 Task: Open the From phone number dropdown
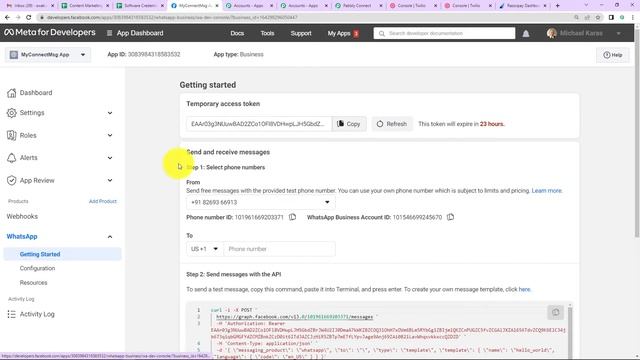click(x=261, y=202)
